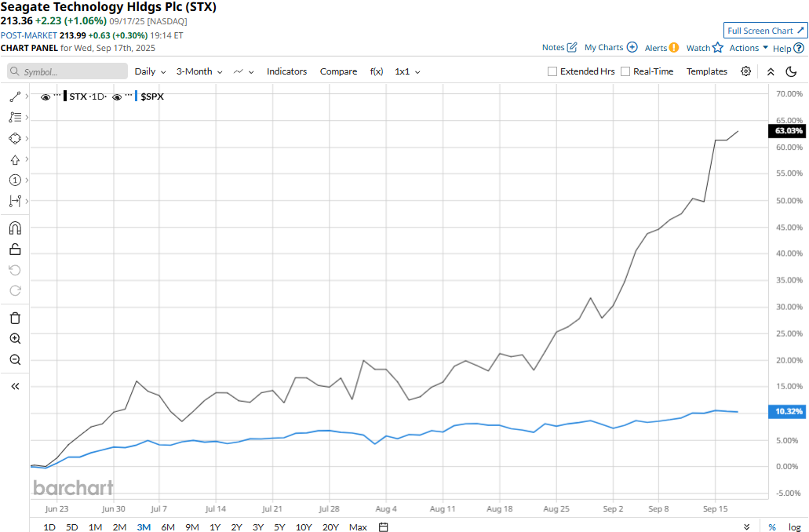The width and height of the screenshot is (809, 532).
Task: Select the 2M time range
Action: [119, 527]
